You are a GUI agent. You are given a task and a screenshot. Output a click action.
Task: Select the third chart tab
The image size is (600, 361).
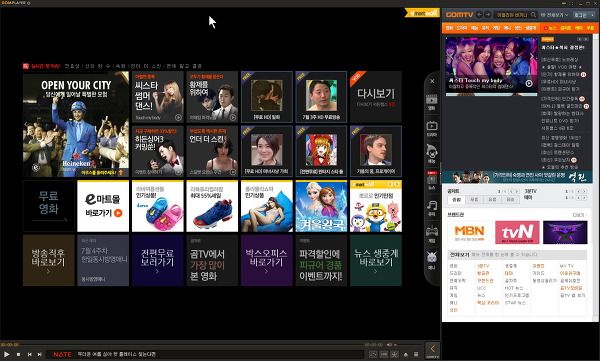coord(492,199)
